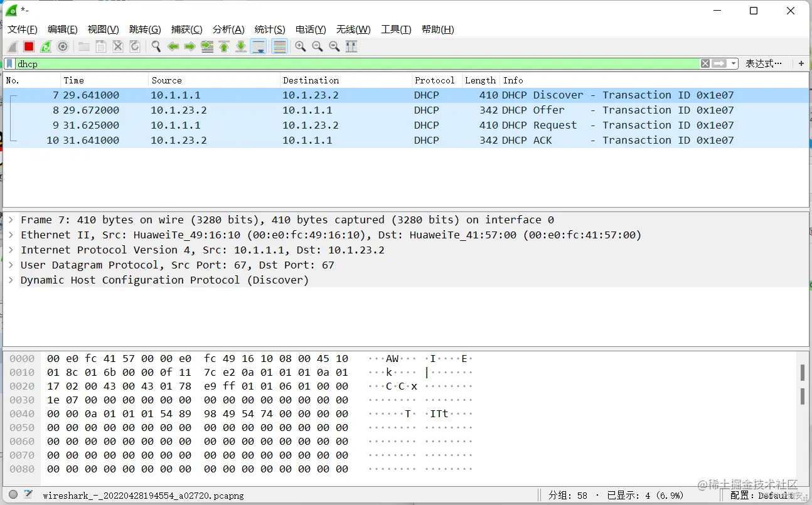Zoom out on packet text
This screenshot has width=812, height=505.
coord(317,46)
